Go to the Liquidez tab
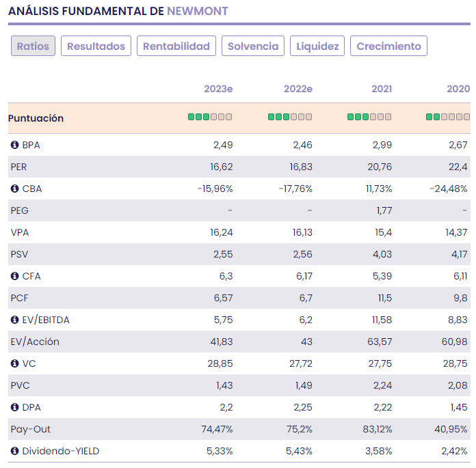This screenshot has width=476, height=468. (317, 46)
